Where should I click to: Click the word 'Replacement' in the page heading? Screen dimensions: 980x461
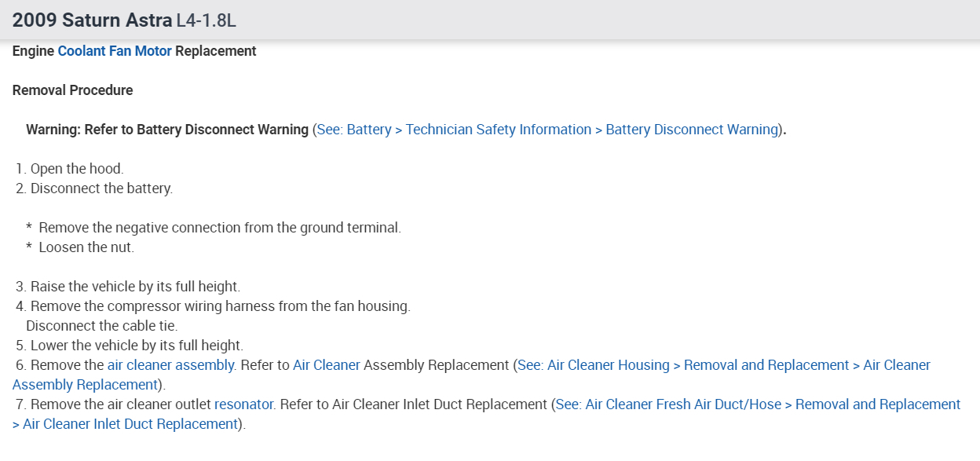coord(215,51)
